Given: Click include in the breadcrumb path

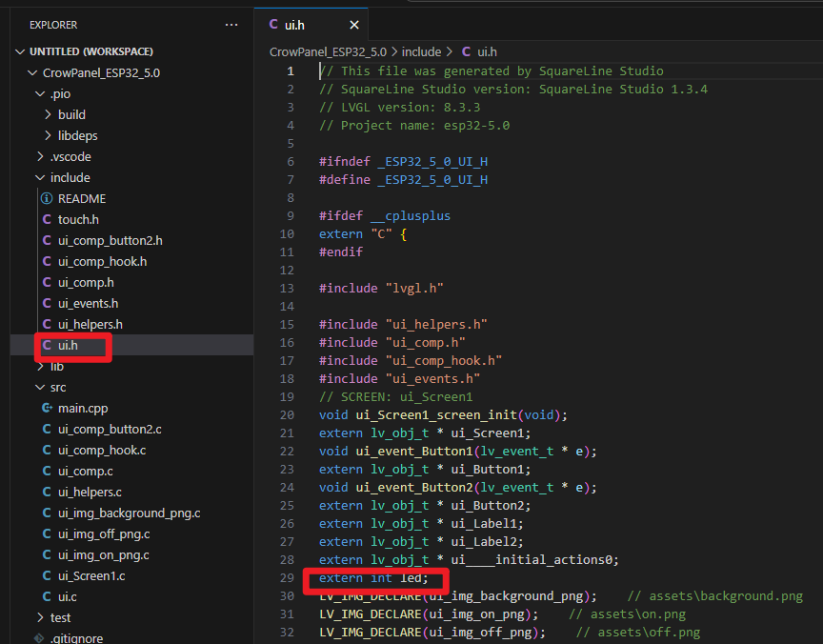Looking at the screenshot, I should pos(421,52).
